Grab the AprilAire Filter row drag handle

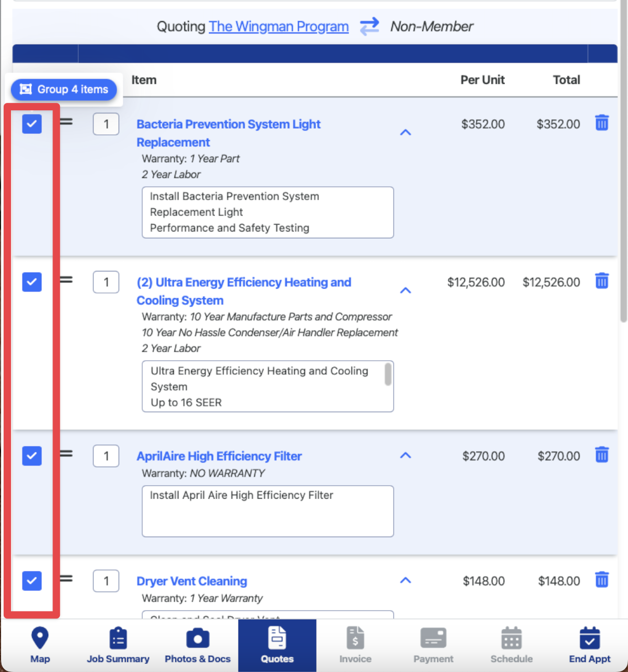pos(66,454)
